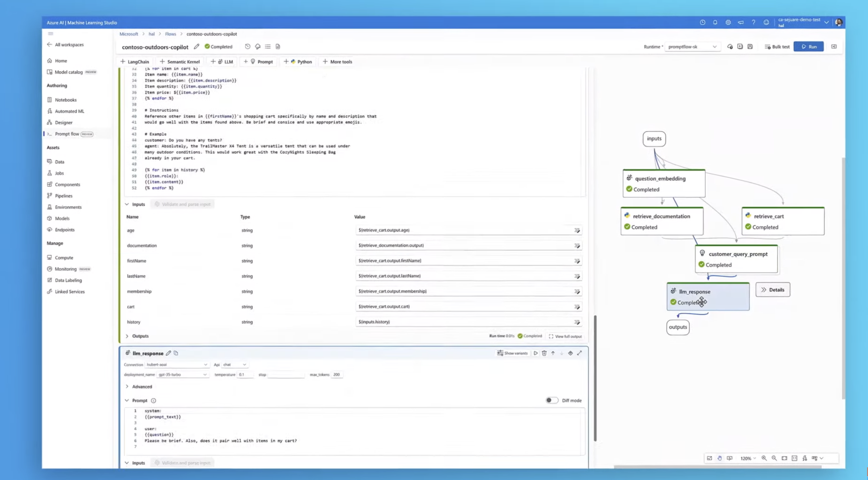The width and height of the screenshot is (868, 480).
Task: Click the clone-flow plus icon near Runtime
Action: click(740, 47)
